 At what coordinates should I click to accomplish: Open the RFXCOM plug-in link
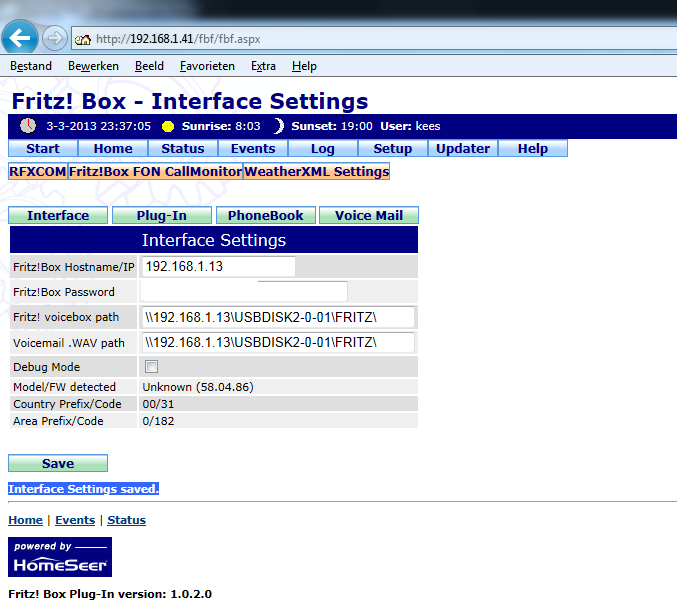[x=38, y=171]
